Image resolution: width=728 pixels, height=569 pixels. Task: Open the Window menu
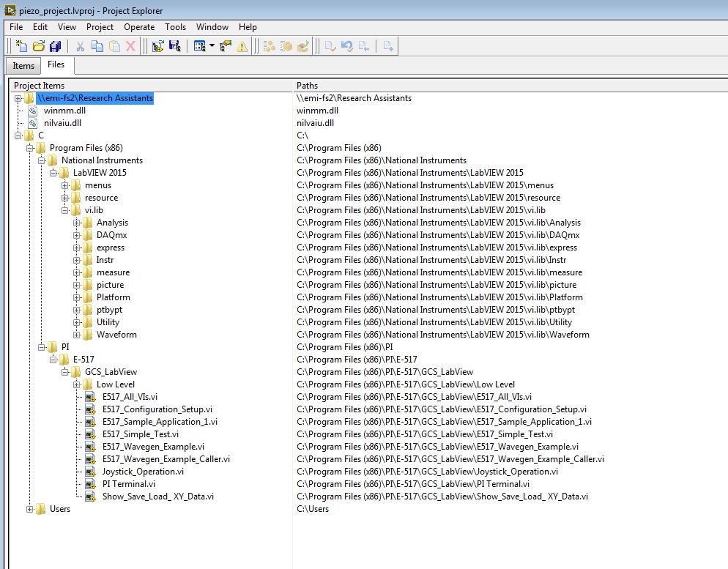click(212, 27)
